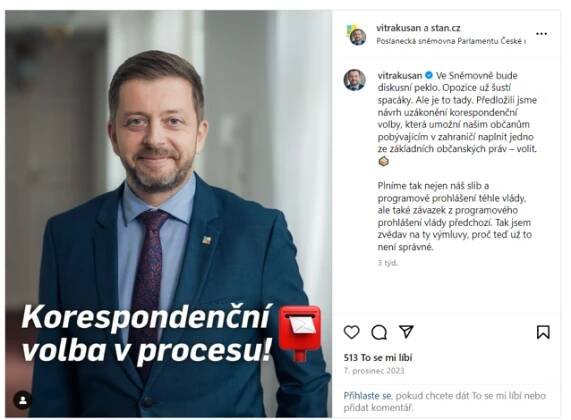This screenshot has height=420, width=571.
Task: Open location Poslanecká sněmovna Parlamentu České
Action: coord(450,41)
